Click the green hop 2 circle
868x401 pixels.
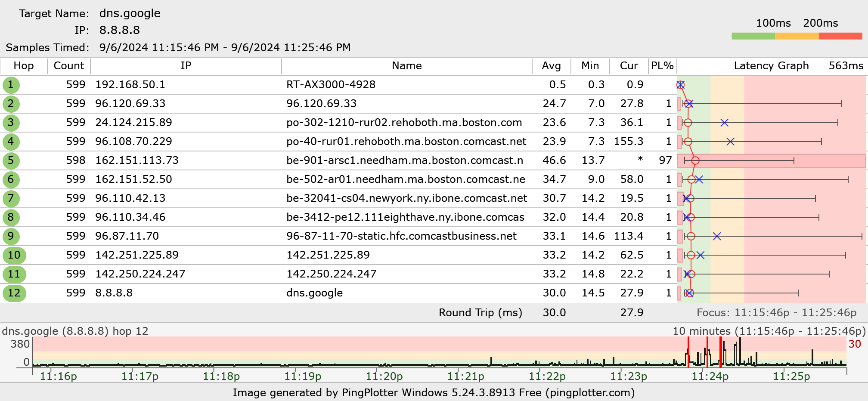[11, 104]
